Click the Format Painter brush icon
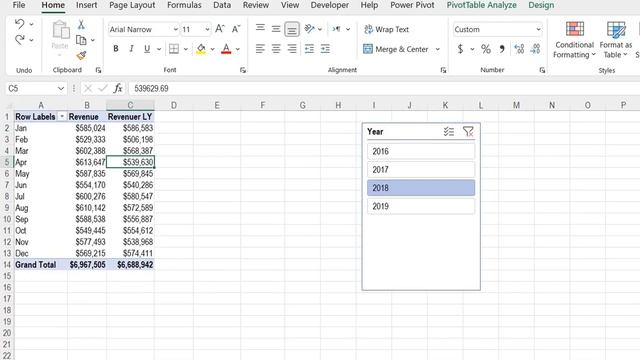640x360 pixels. [x=81, y=55]
